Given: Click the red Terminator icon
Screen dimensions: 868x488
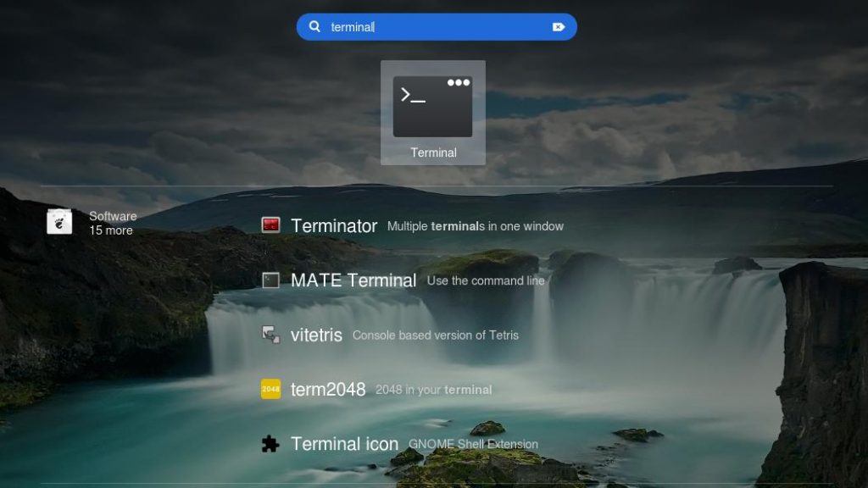Looking at the screenshot, I should click(270, 225).
